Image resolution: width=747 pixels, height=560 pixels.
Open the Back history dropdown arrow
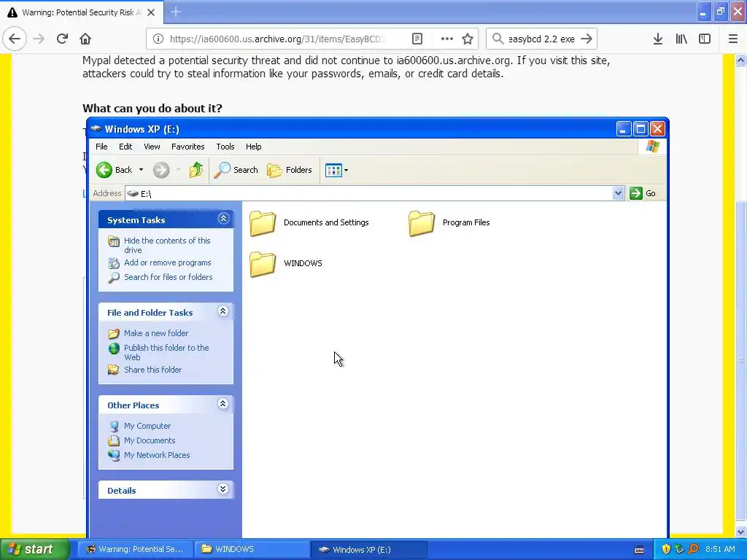(141, 170)
